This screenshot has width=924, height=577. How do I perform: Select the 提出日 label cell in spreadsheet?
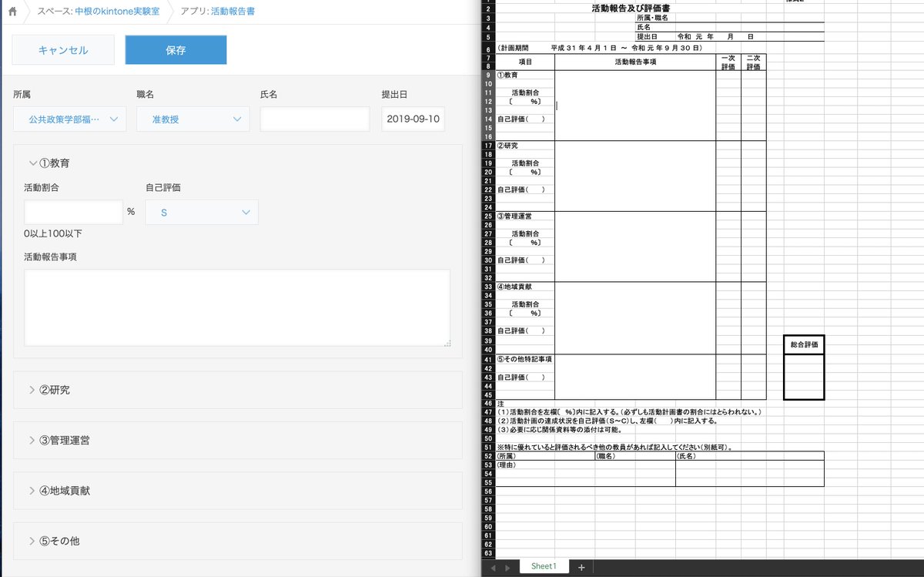click(648, 36)
